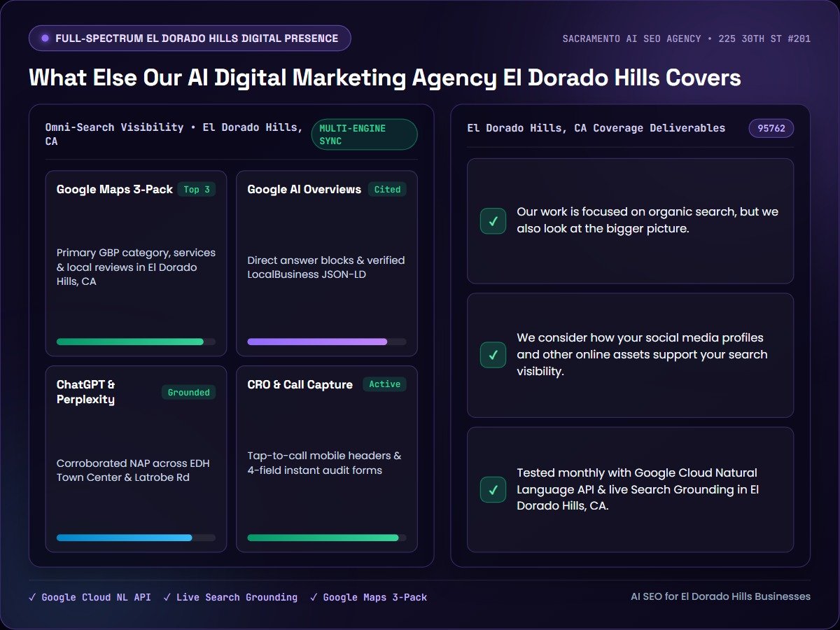840x630 pixels.
Task: Check the box beside 'Tested monthly with Google Cloud'
Action: (493, 489)
